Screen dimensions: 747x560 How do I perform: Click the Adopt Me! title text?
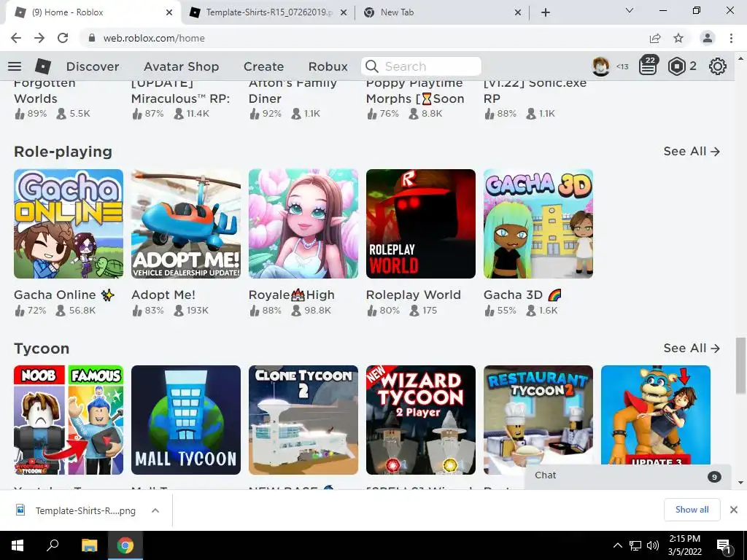coord(163,295)
